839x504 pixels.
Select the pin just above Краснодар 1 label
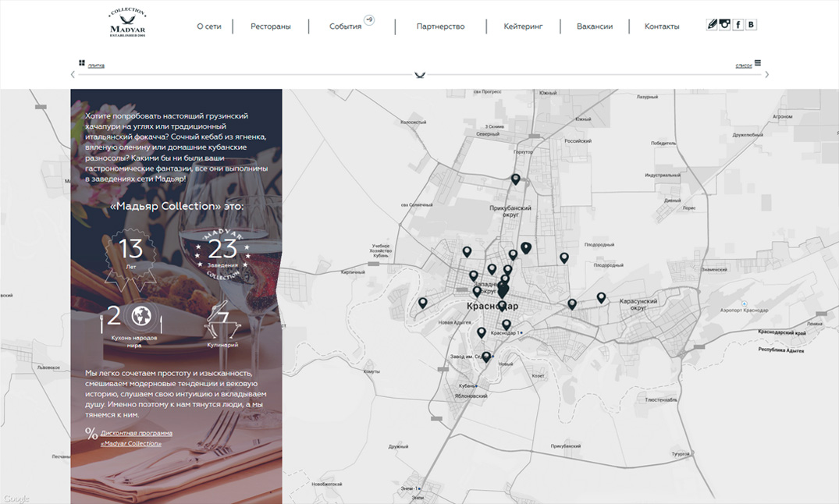[507, 325]
